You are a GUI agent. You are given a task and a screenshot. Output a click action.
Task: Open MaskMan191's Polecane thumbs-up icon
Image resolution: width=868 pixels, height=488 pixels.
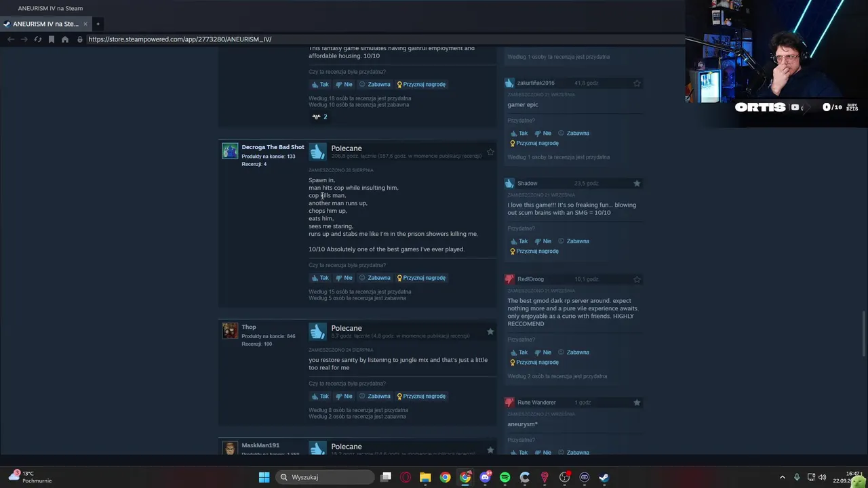[317, 448]
